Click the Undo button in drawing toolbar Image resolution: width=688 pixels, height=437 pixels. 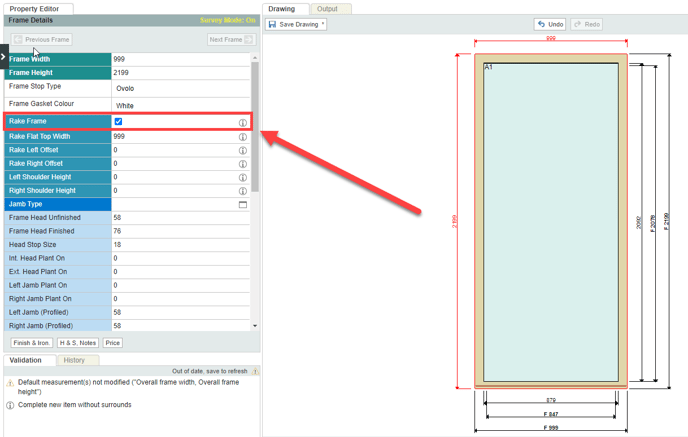pyautogui.click(x=549, y=24)
